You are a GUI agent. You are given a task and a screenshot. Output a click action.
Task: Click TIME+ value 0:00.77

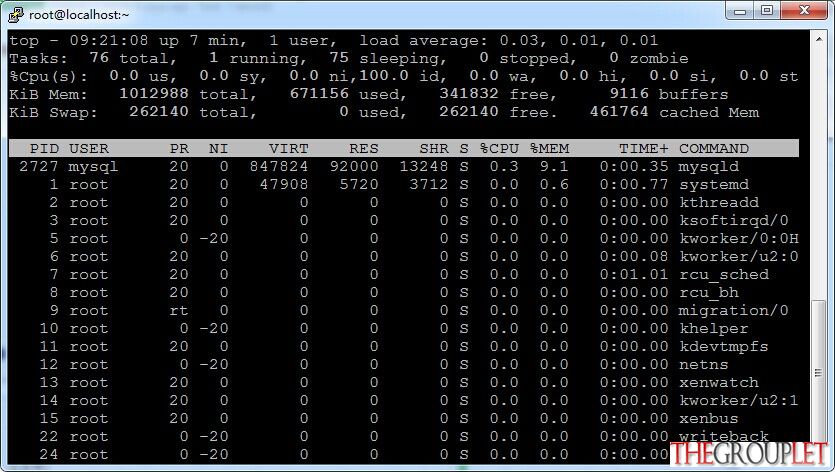click(x=634, y=185)
